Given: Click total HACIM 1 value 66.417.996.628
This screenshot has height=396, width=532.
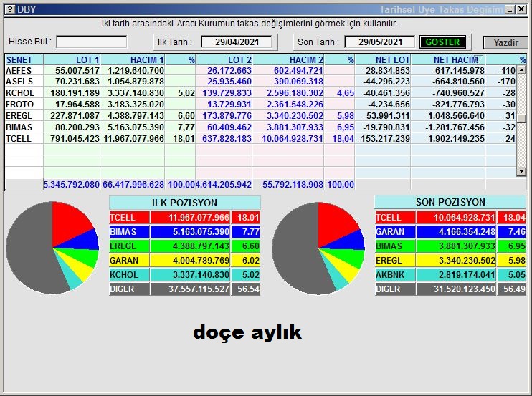Looking at the screenshot, I should pyautogui.click(x=133, y=185).
